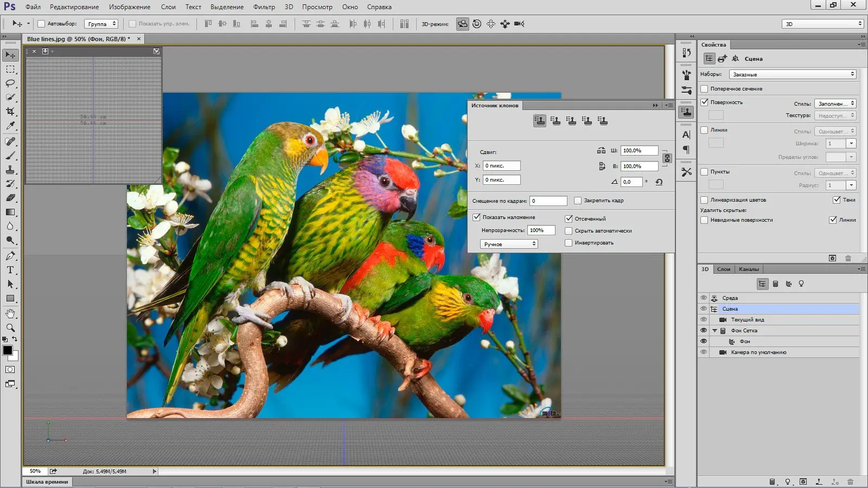
Task: Click the reset transform icon in Clone Source
Action: 659,182
